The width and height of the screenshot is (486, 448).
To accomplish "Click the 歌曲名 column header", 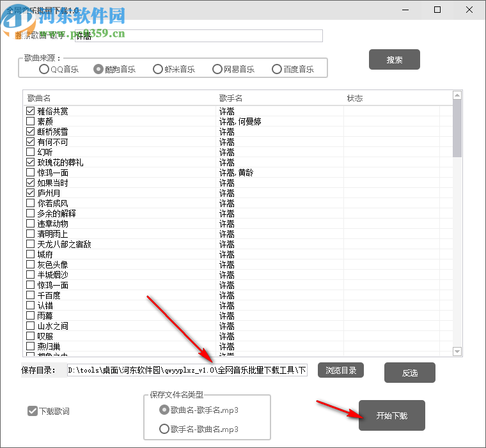I will (120, 98).
